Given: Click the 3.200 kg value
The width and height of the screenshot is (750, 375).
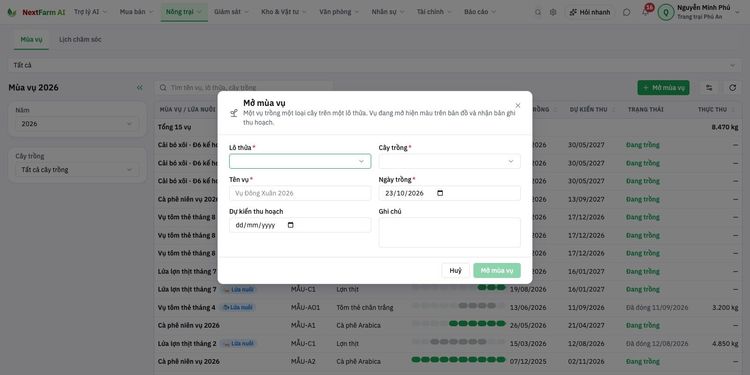Looking at the screenshot, I should (x=725, y=308).
